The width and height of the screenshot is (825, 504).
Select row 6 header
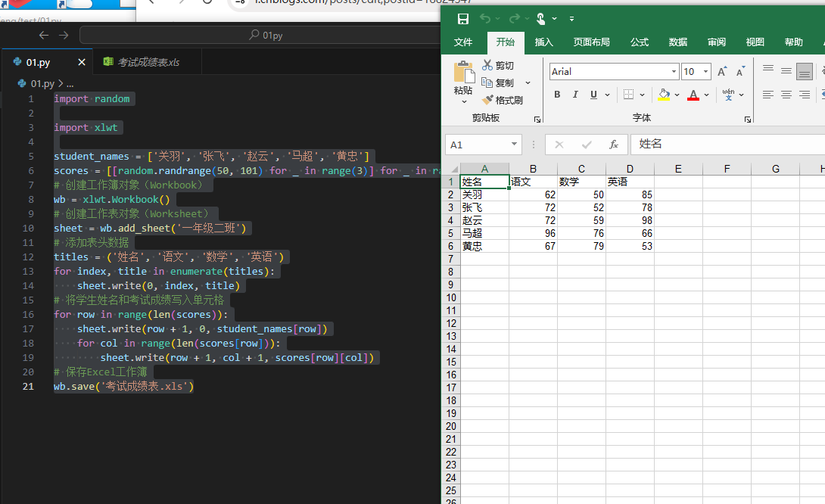click(x=451, y=246)
